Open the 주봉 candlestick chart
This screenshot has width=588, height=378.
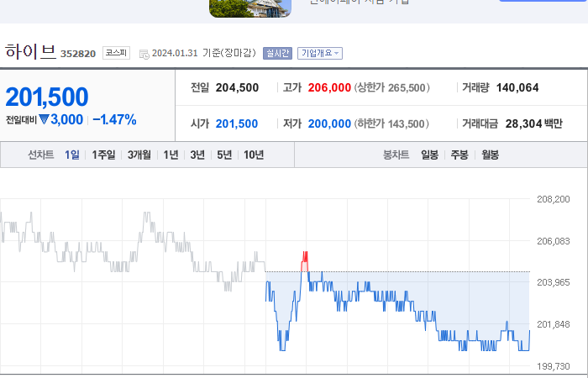coord(459,155)
